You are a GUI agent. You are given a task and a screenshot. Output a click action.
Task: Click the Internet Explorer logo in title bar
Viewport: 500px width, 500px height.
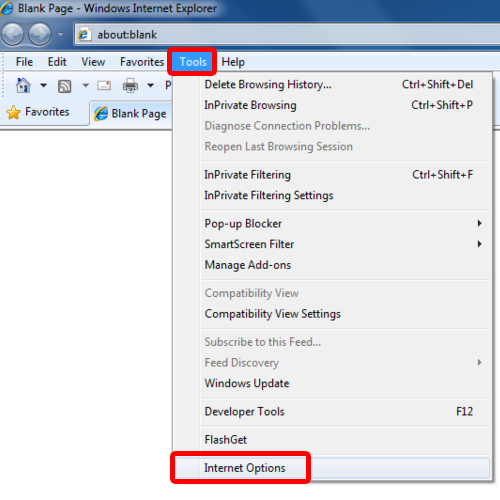(x=7, y=8)
